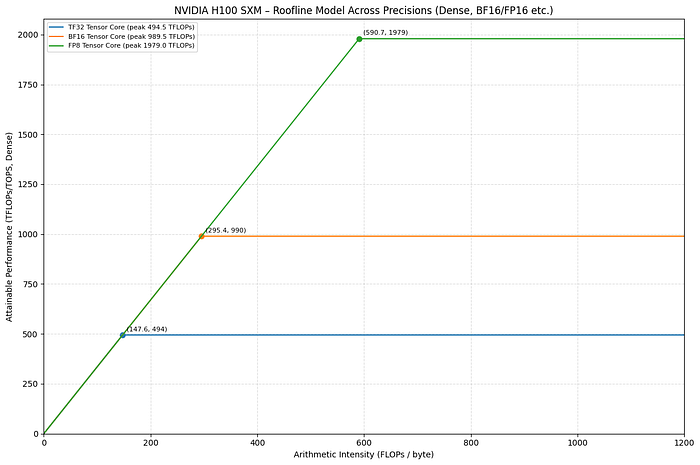Click the y-axis tick label 2000
The height and width of the screenshot is (465, 700).
[x=28, y=35]
